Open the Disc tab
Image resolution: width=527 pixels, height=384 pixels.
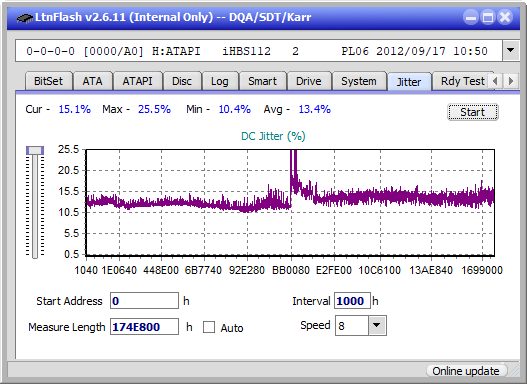pos(182,81)
